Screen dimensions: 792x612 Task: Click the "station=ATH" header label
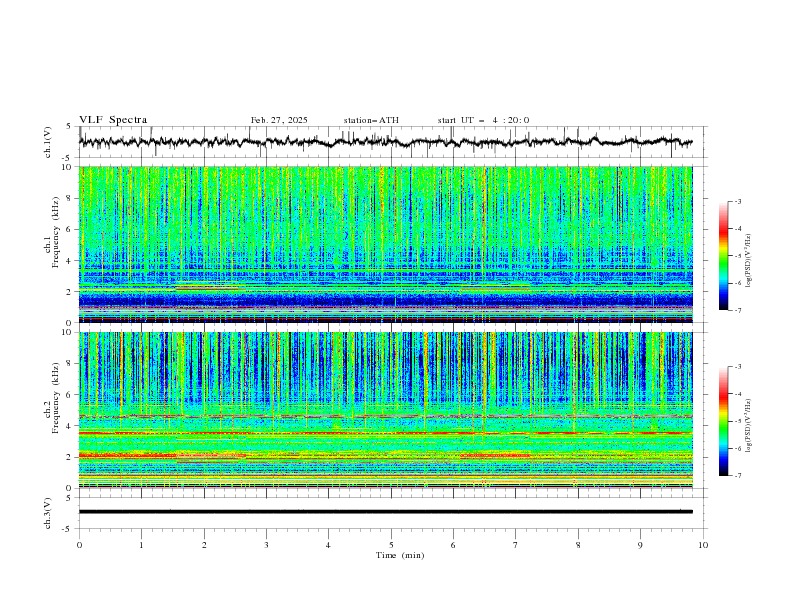pos(371,120)
